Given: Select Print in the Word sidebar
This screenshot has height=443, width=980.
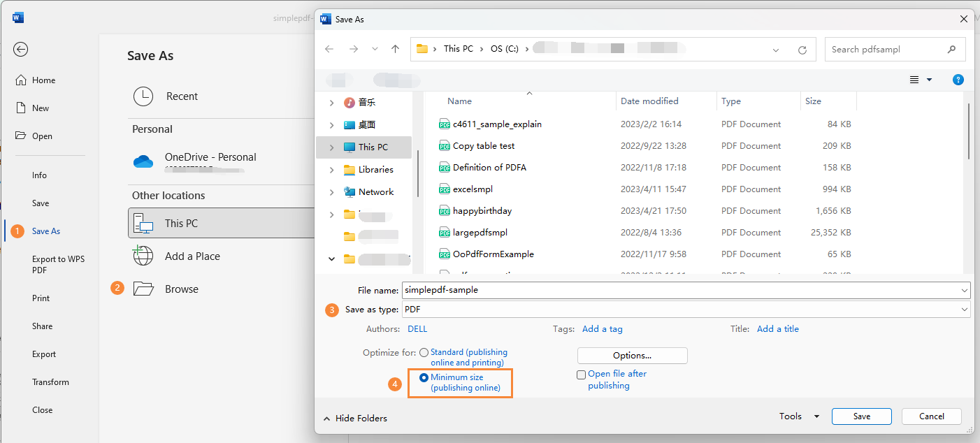Looking at the screenshot, I should click(41, 298).
